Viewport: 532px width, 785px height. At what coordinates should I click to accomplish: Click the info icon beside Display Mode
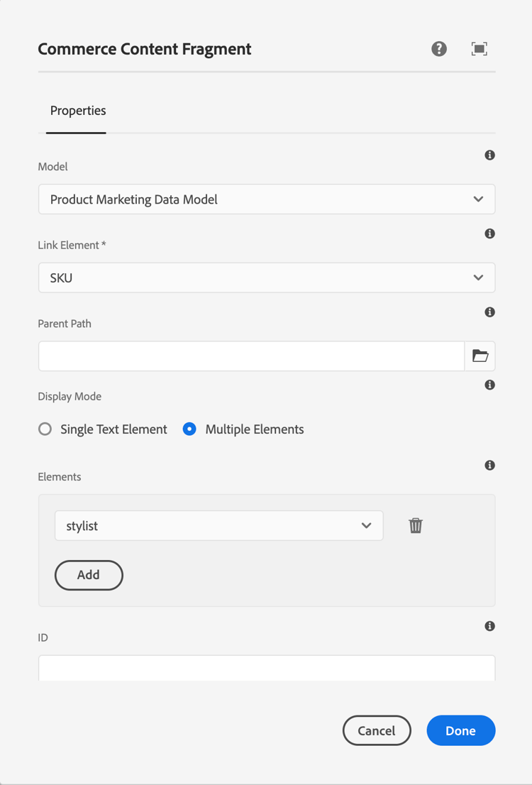click(x=489, y=385)
